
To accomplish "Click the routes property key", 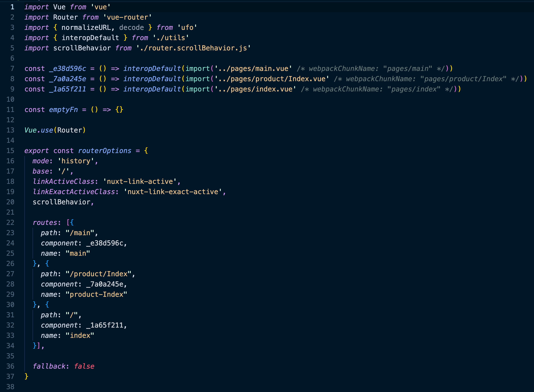I will pyautogui.click(x=45, y=223).
